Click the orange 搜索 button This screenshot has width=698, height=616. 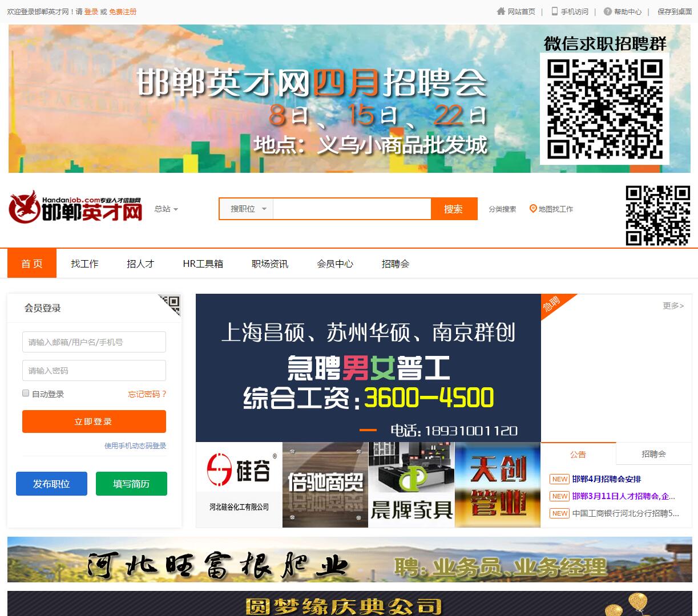454,209
